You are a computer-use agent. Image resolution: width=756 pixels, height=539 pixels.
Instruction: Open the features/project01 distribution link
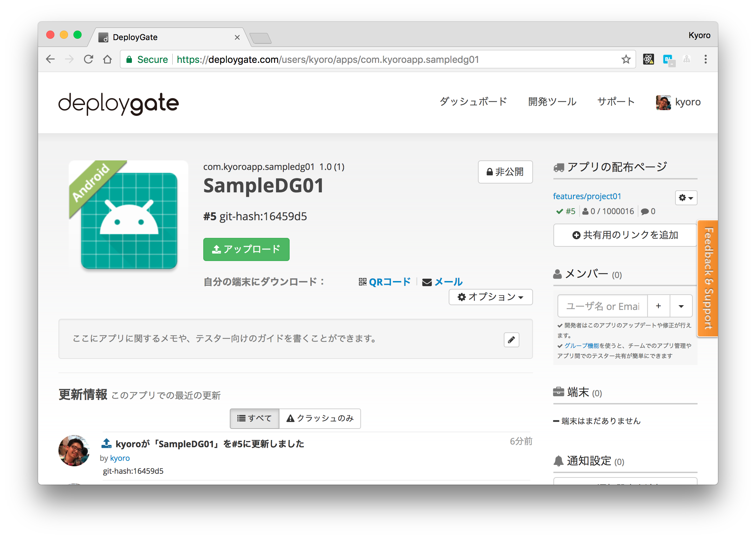pos(587,196)
